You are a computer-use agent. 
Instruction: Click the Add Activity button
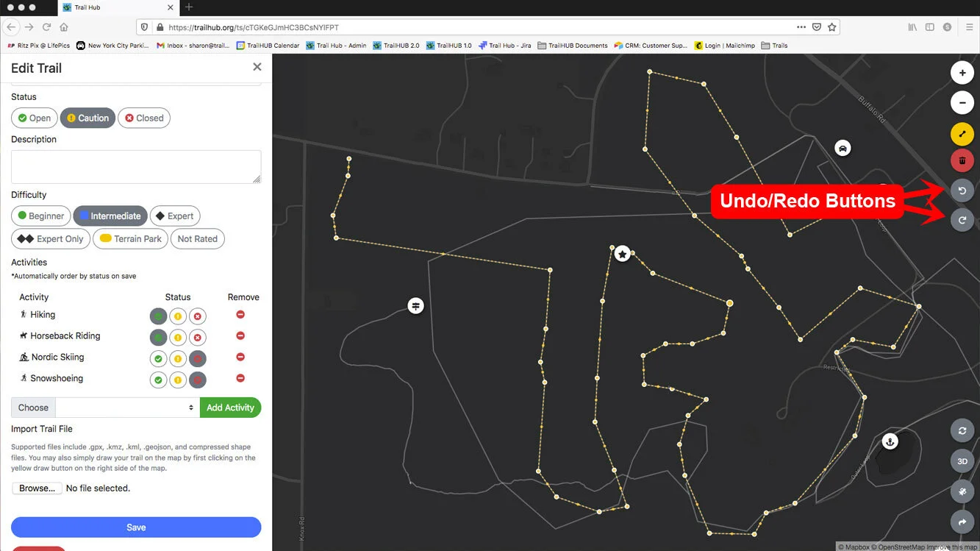[230, 408]
